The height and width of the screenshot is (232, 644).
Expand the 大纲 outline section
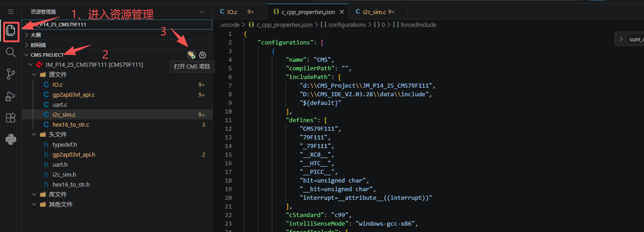pyautogui.click(x=117, y=35)
